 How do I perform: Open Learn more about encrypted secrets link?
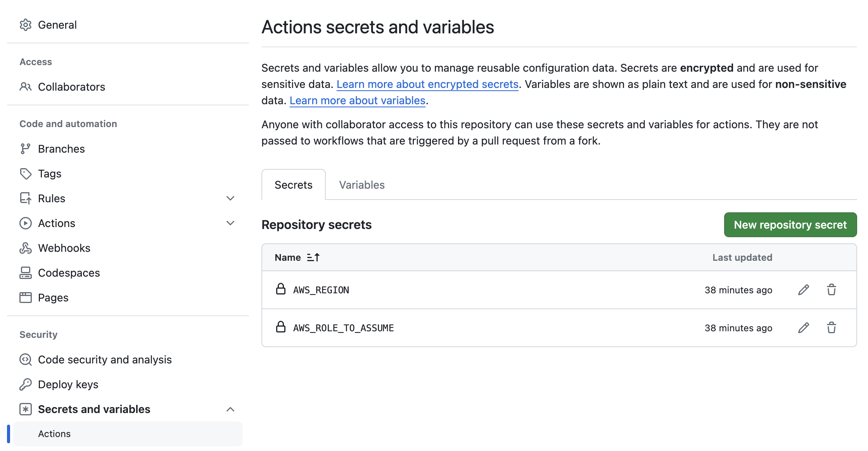pos(427,84)
